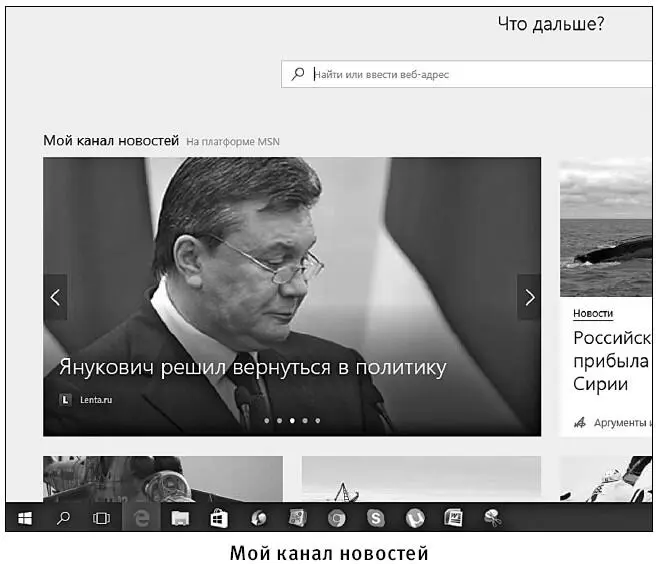Launch Skype from the taskbar
The image size is (658, 564).
[376, 518]
